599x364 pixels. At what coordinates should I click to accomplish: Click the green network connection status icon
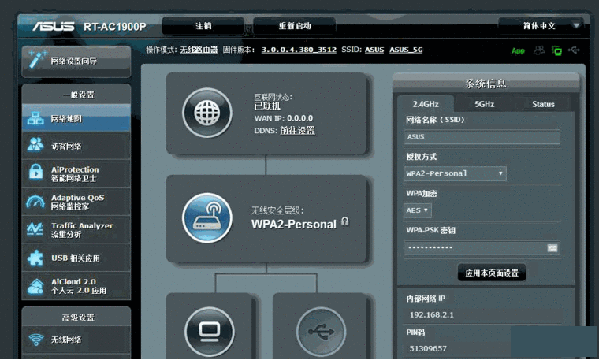[556, 50]
